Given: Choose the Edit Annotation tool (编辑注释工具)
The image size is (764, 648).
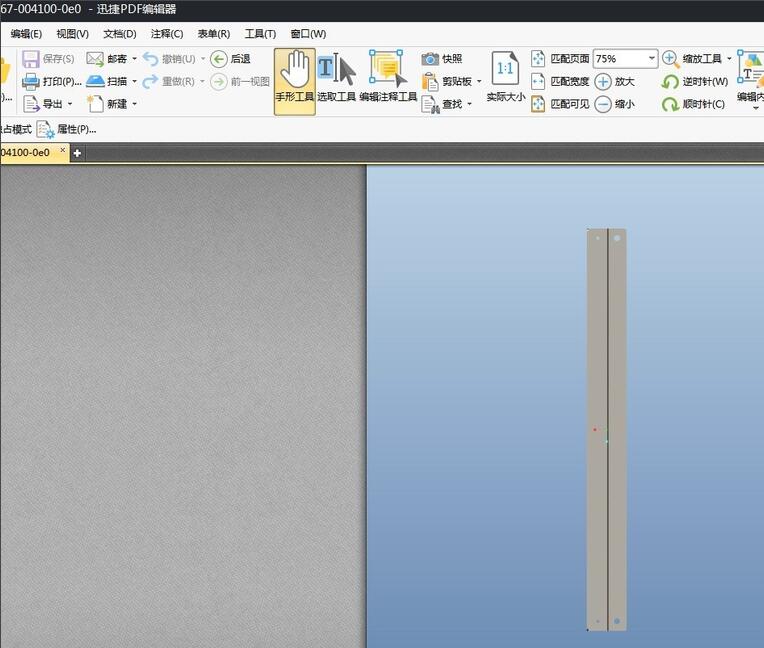Looking at the screenshot, I should point(388,79).
